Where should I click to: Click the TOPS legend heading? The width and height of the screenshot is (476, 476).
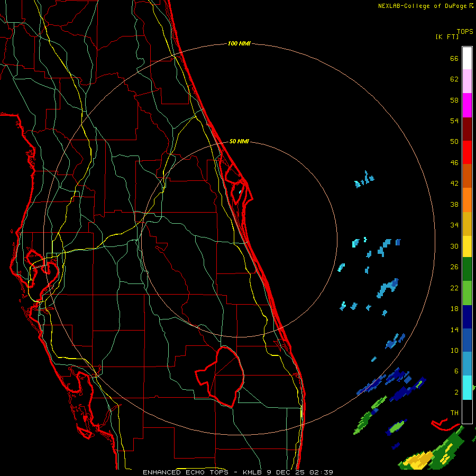click(x=465, y=31)
